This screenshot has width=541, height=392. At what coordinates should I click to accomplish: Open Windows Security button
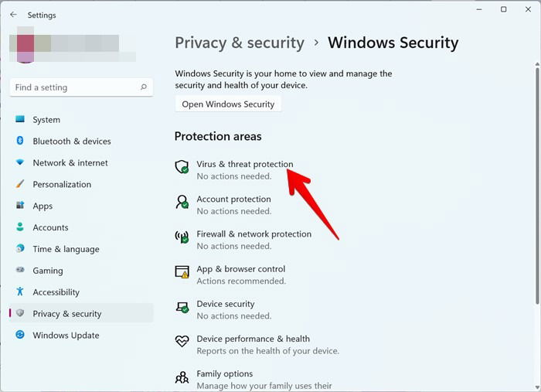tap(228, 104)
